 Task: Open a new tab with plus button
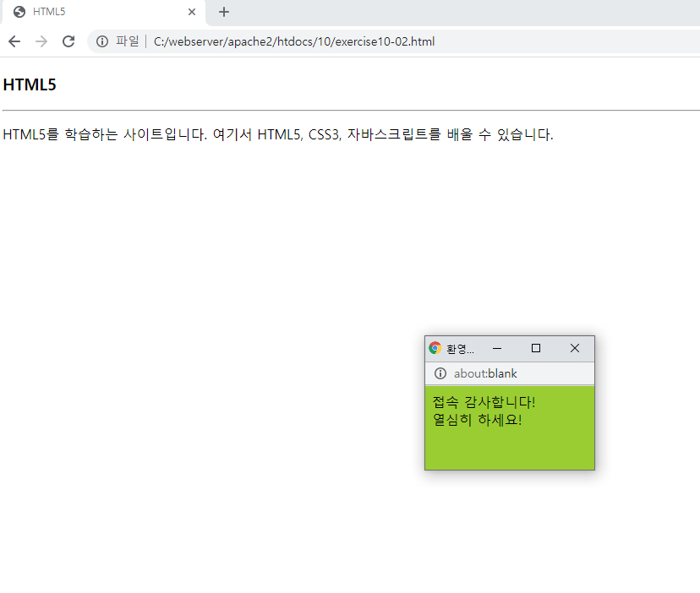point(224,12)
